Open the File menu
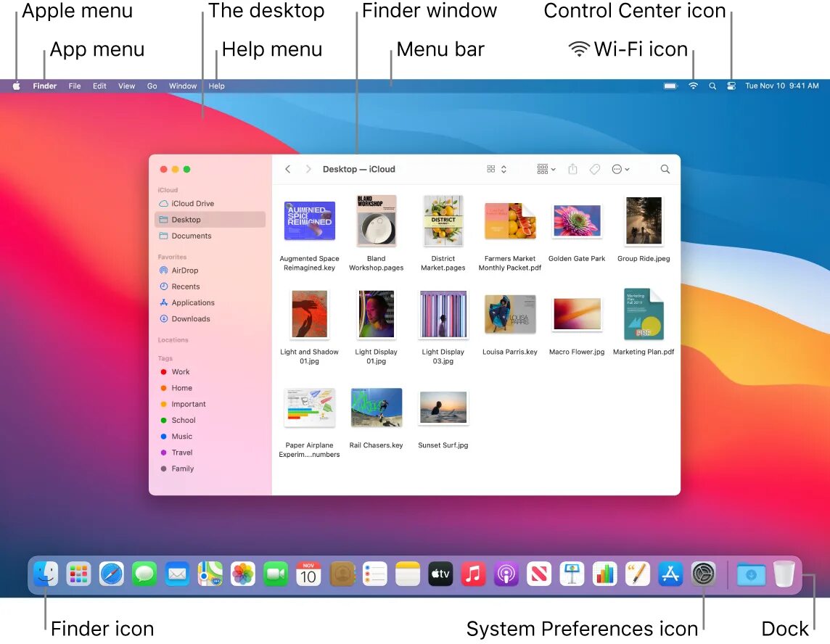830x644 pixels. coord(75,86)
